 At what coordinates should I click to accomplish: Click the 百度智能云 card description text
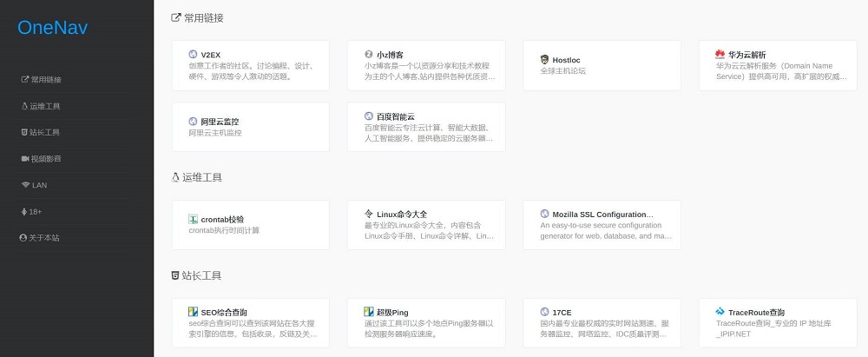[429, 133]
